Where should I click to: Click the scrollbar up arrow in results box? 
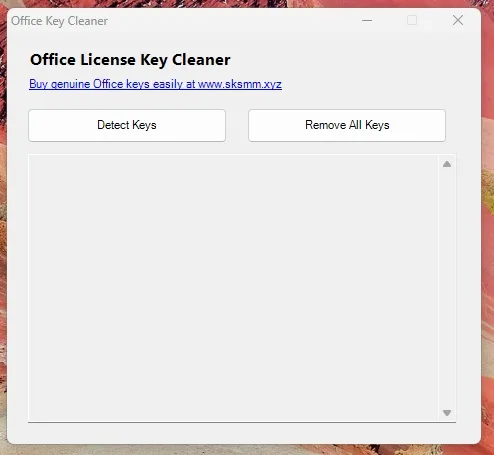[447, 164]
